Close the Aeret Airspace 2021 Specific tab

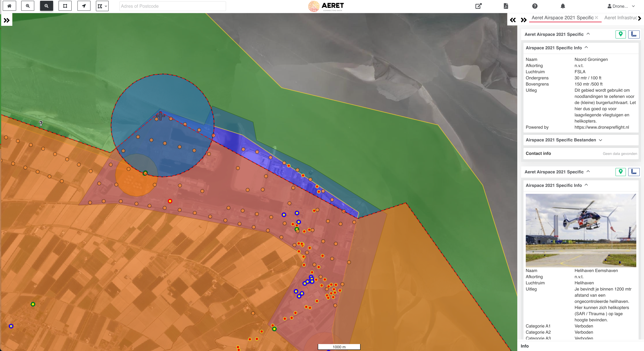(596, 18)
